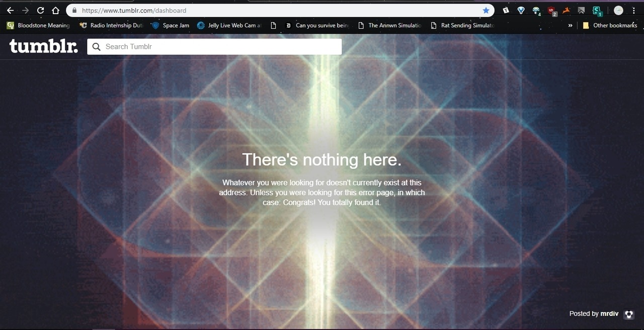
Task: Click the teal S extension icon
Action: click(597, 10)
